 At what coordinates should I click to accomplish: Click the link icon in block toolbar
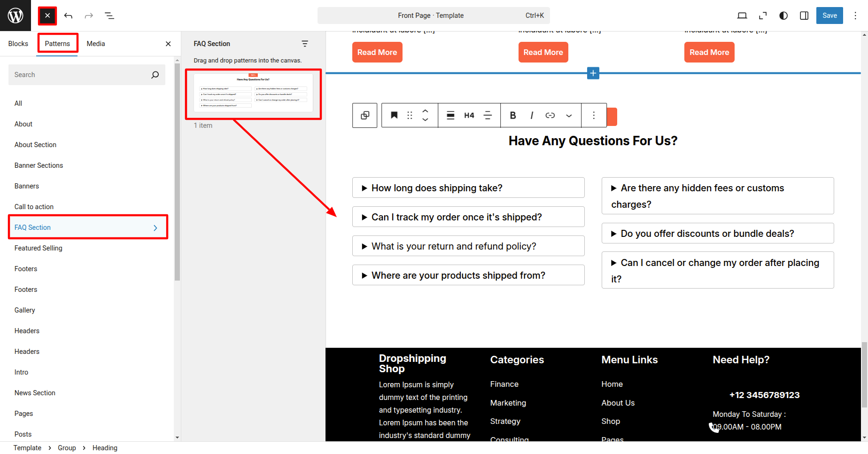[550, 115]
